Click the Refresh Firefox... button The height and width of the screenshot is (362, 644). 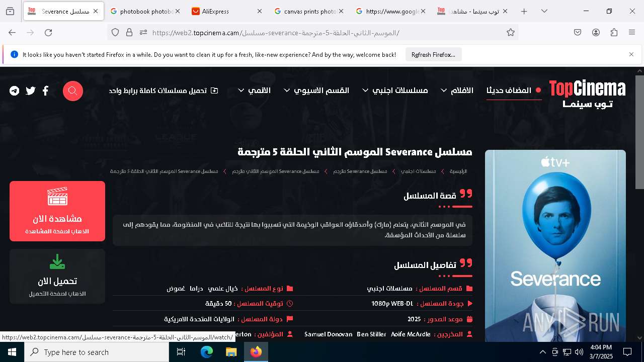(x=433, y=55)
